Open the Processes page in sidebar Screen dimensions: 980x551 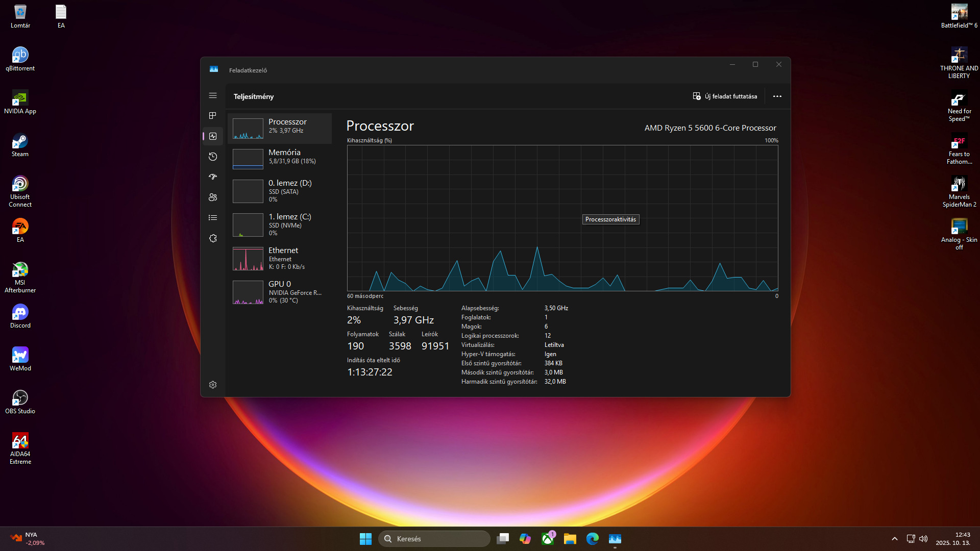(213, 116)
